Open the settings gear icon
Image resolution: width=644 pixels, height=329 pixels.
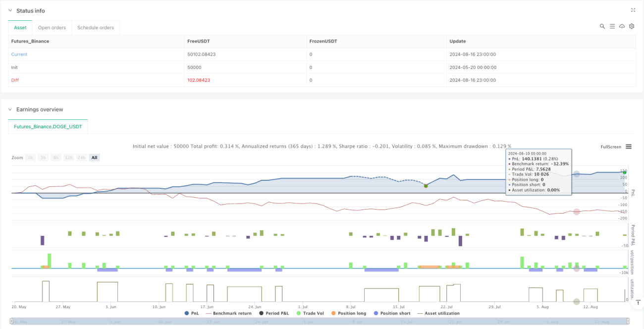[x=632, y=26]
